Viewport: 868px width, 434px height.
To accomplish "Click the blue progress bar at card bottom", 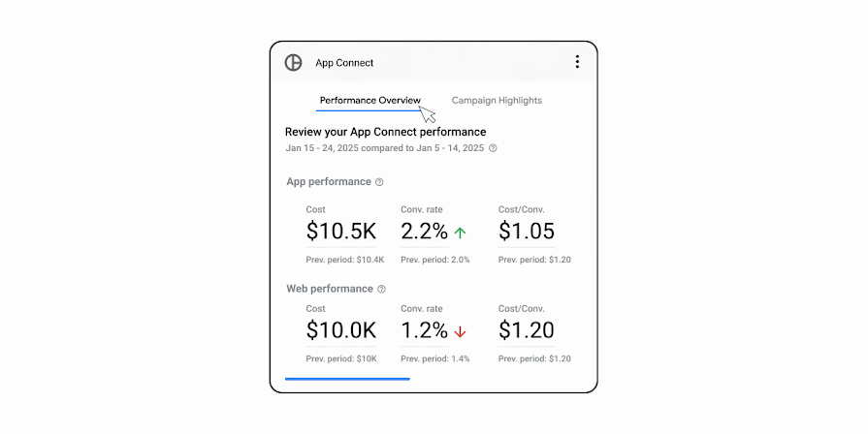I will point(347,379).
